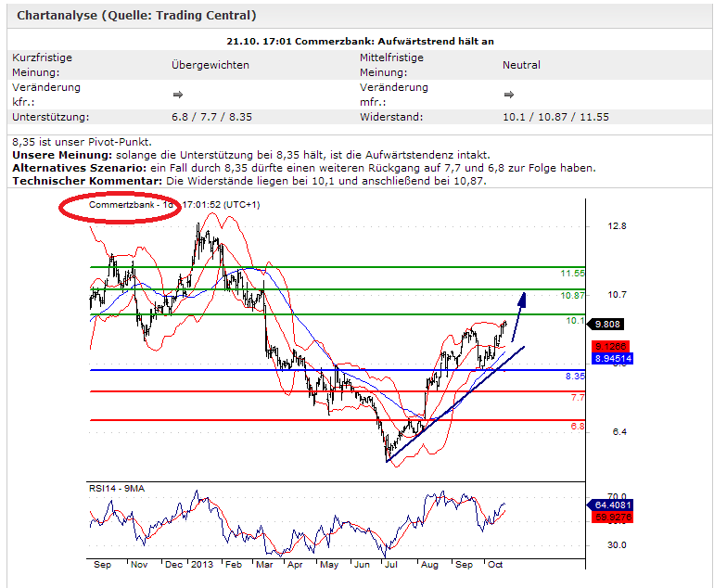Click the 'Mar' time axis label
Viewport: 714px width, 588px height.
264,565
